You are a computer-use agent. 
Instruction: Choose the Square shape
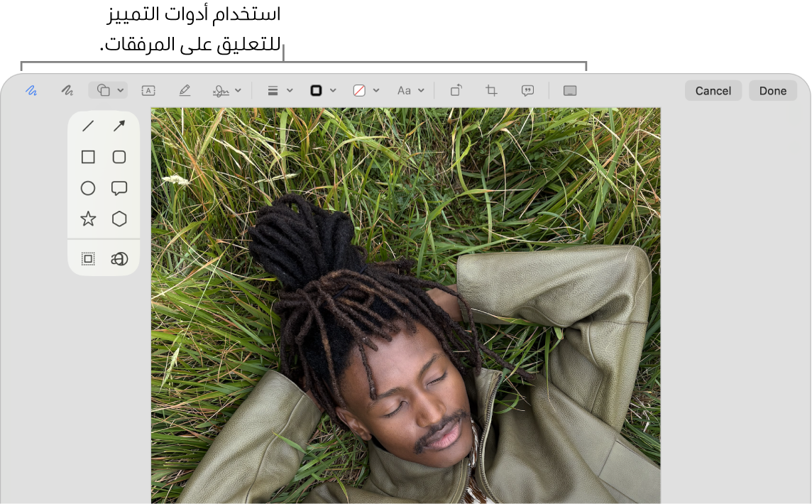(x=88, y=157)
